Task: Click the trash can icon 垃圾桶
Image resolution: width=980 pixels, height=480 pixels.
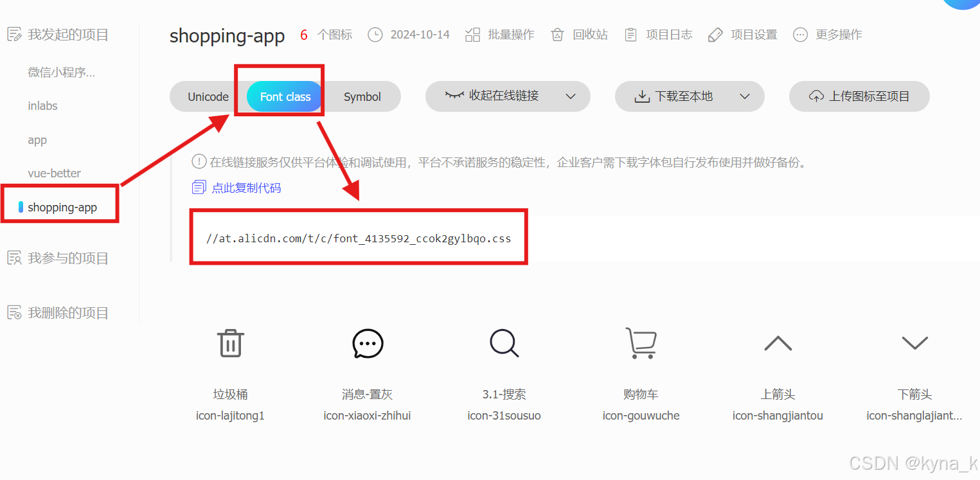Action: coord(230,343)
